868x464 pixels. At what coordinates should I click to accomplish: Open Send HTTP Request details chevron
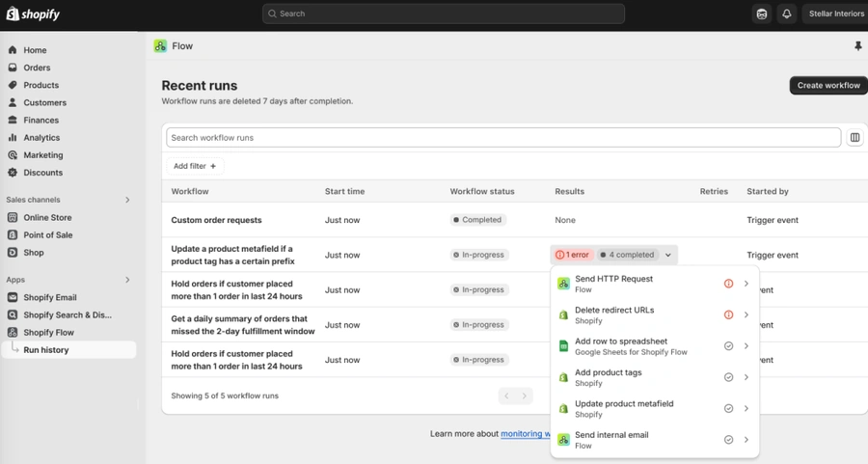pos(746,284)
